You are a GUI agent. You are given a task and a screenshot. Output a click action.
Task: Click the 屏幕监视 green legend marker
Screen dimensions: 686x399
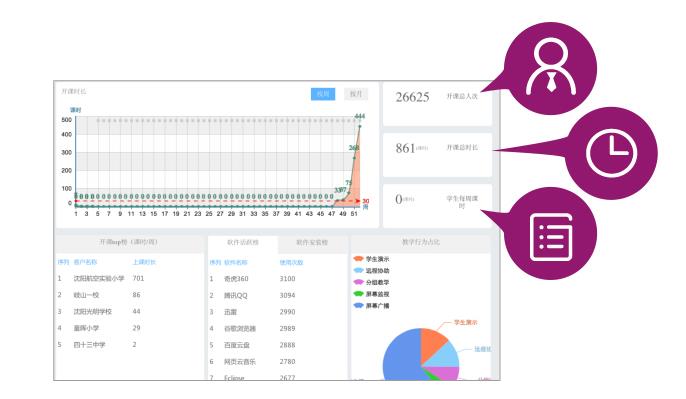(359, 294)
